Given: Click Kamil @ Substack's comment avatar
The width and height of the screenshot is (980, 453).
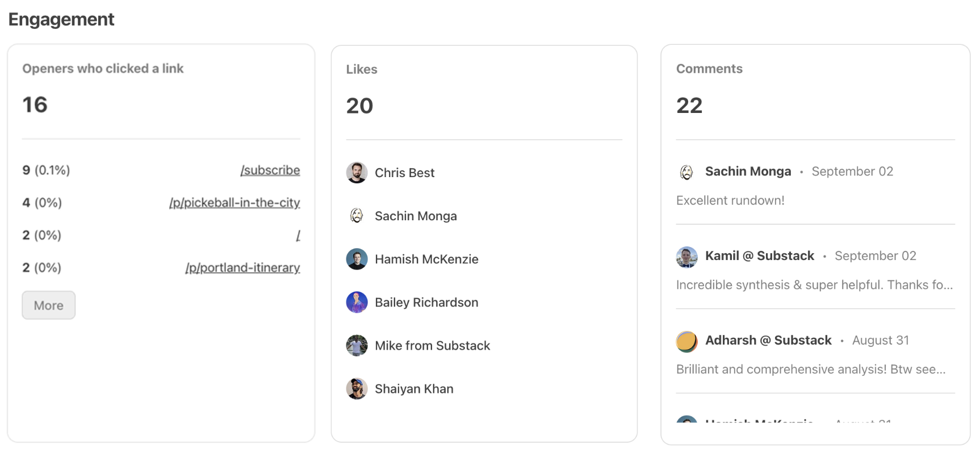Looking at the screenshot, I should tap(686, 257).
